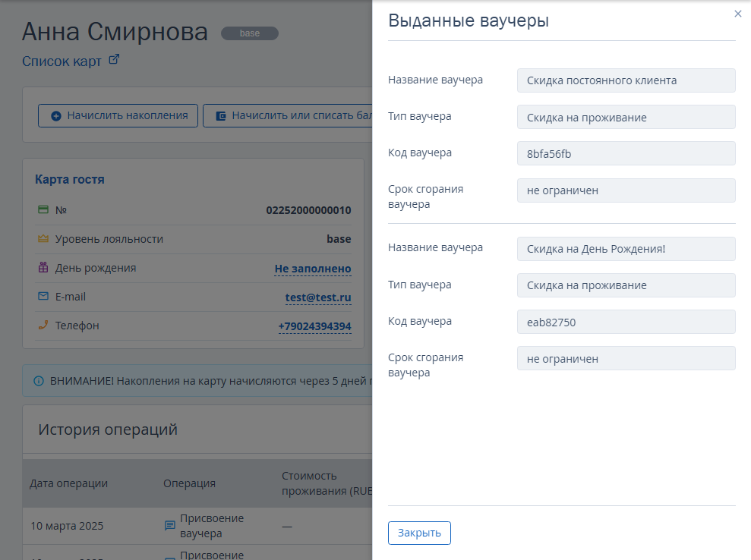Click the gift icon for День рождения
Image resolution: width=751 pixels, height=560 pixels.
point(43,267)
